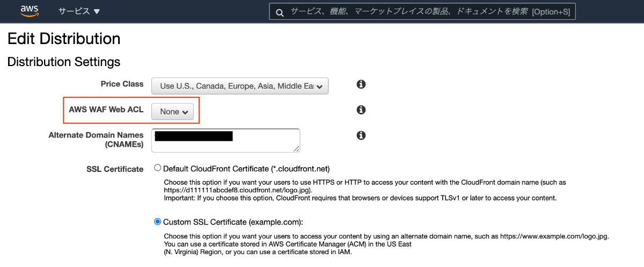Click the Distribution Settings heading
Screen dimensions: 644x267
tap(64, 62)
